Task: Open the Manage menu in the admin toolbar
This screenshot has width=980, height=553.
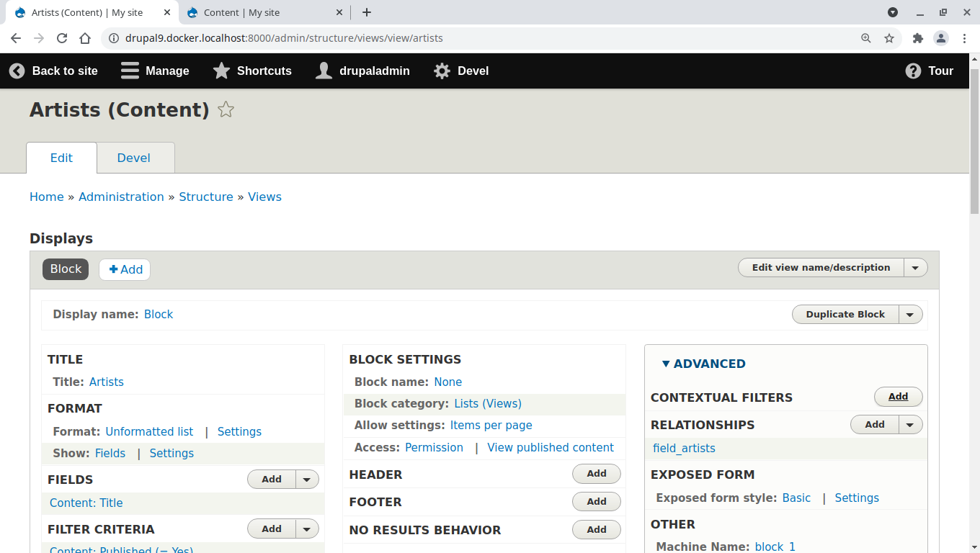Action: click(x=154, y=71)
